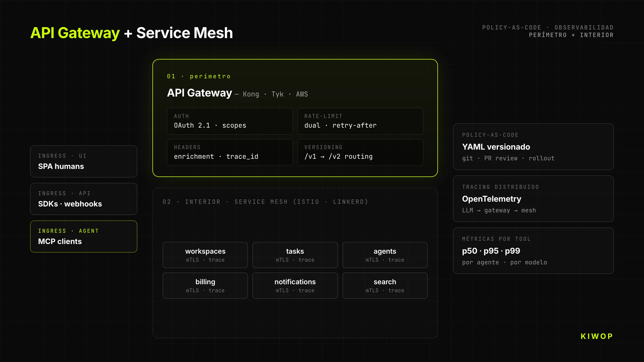Open the INGRESS UI SPA humans card

[x=83, y=161]
